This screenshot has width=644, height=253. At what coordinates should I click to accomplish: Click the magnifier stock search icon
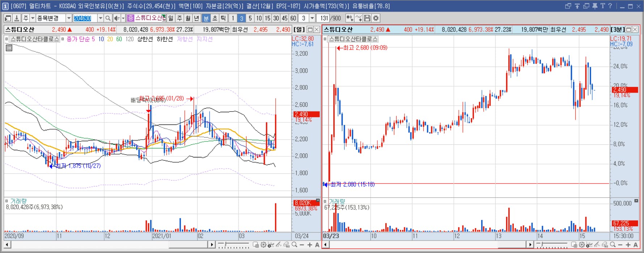(x=108, y=18)
